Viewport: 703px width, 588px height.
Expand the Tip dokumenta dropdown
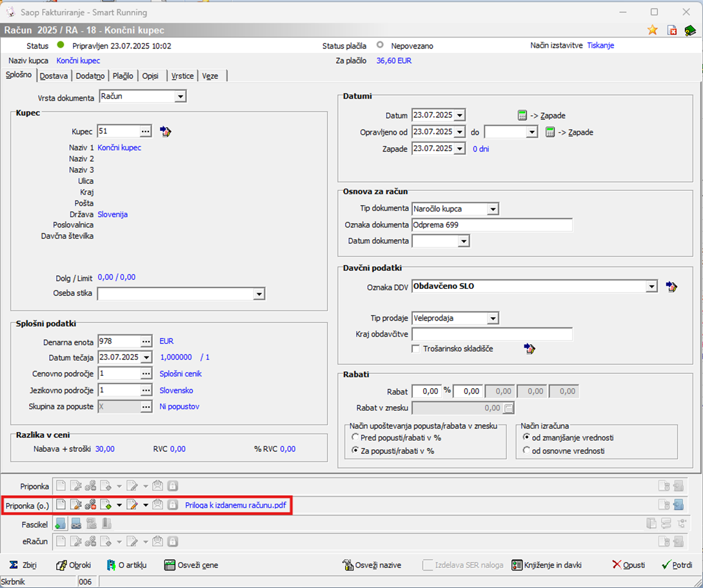pyautogui.click(x=493, y=209)
